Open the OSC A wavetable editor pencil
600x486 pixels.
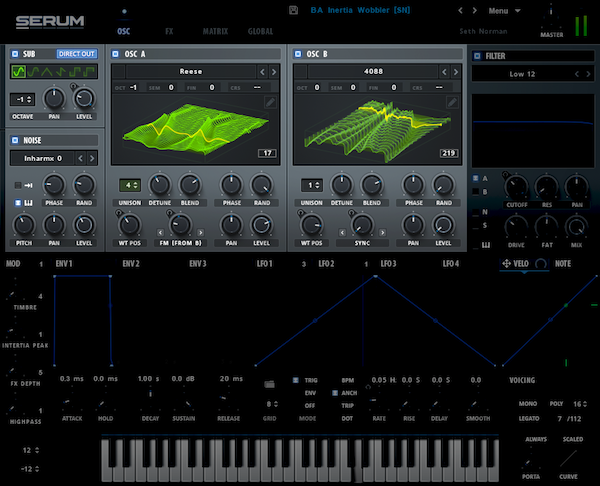270,102
